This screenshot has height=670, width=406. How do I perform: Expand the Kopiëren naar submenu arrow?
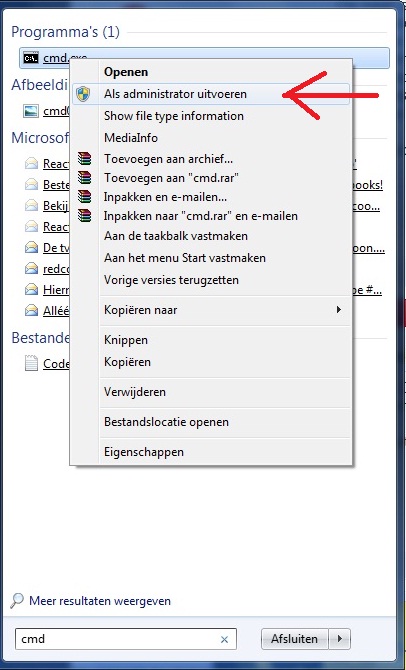[x=338, y=309]
